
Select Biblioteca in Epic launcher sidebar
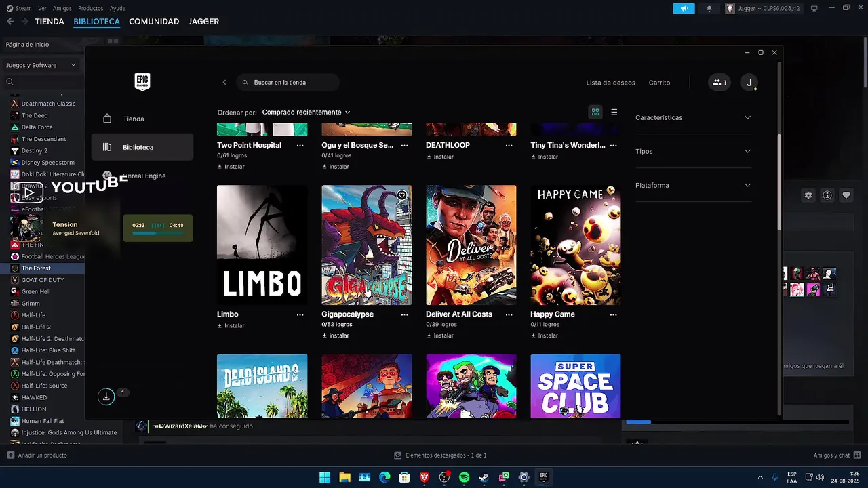[x=142, y=147]
